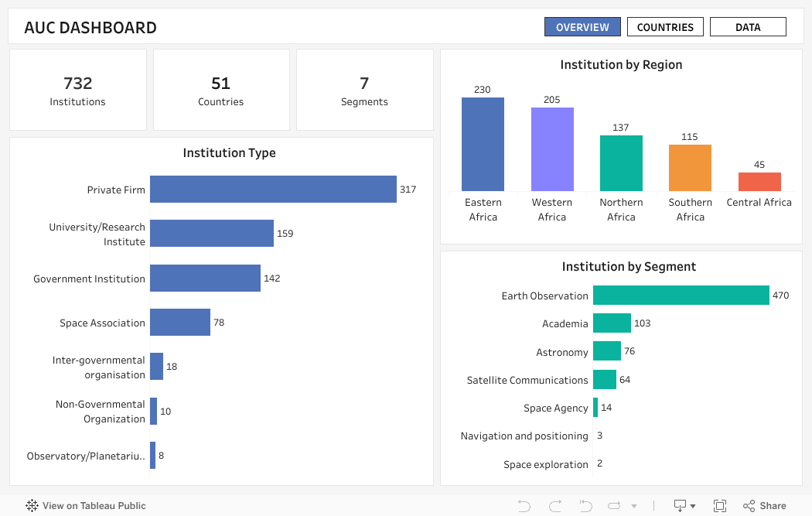The width and height of the screenshot is (812, 516).
Task: Enter full screen mode
Action: [x=720, y=506]
